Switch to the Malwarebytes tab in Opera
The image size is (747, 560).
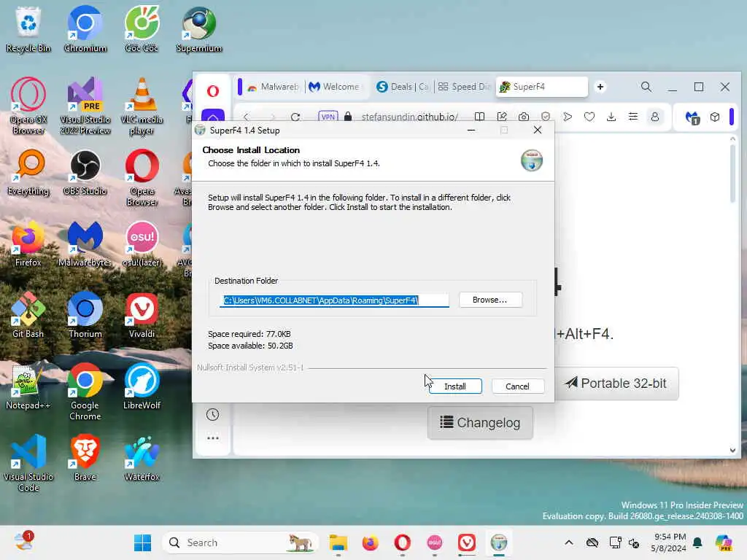(274, 87)
